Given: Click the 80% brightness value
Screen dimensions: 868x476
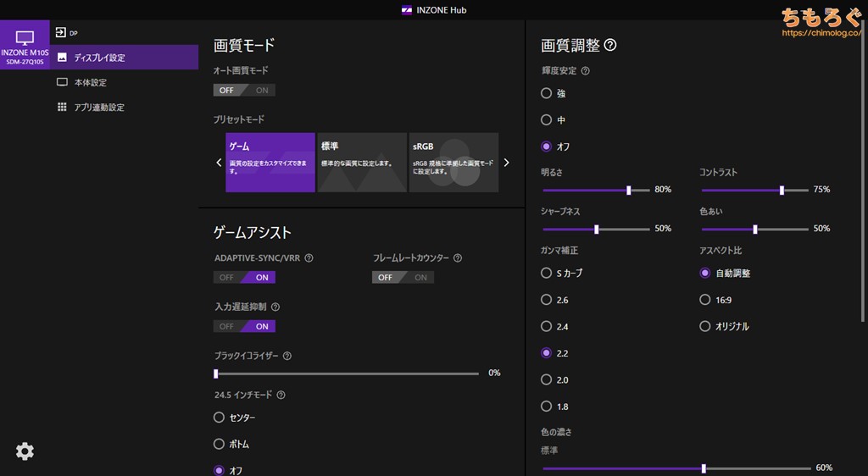Looking at the screenshot, I should click(x=663, y=190).
